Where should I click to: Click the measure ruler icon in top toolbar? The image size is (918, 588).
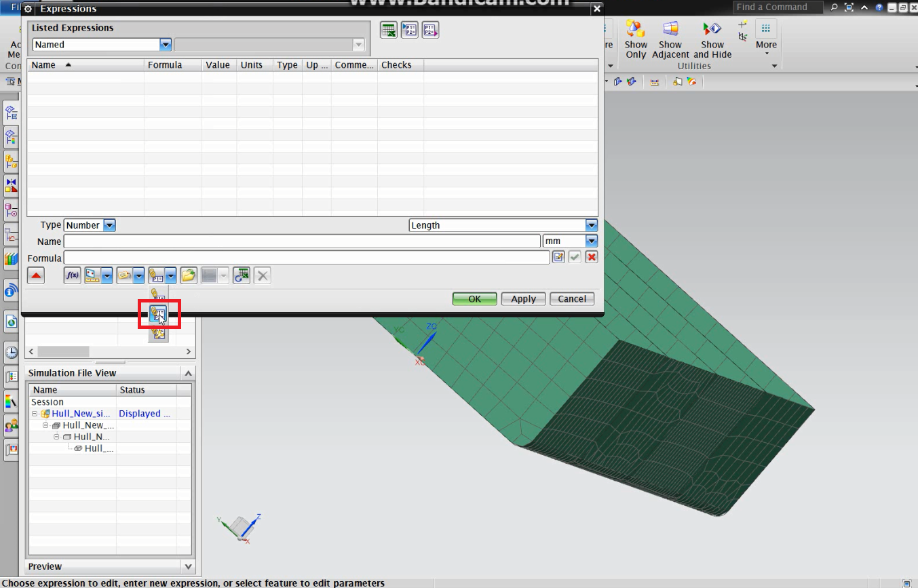pyautogui.click(x=654, y=82)
